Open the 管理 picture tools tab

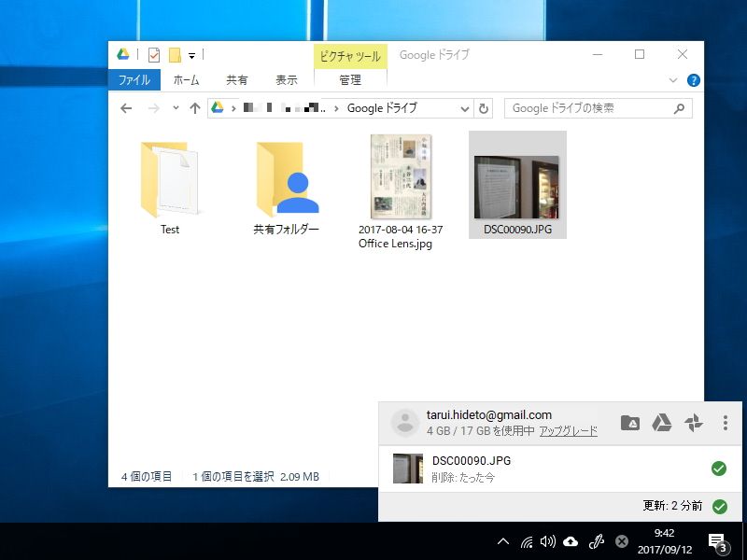(352, 80)
